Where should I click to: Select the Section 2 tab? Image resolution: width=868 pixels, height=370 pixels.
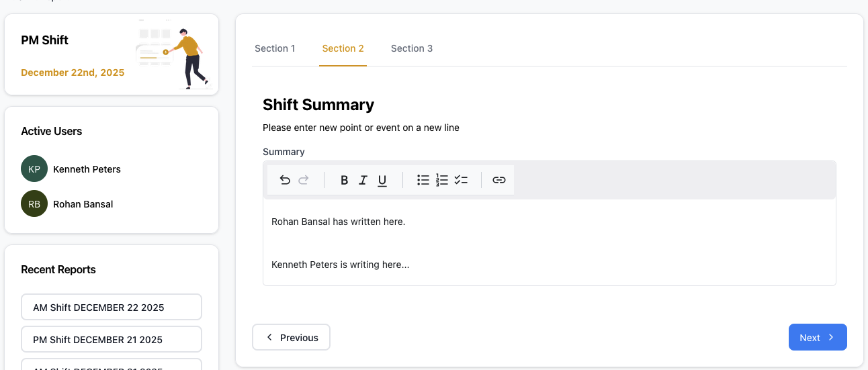(x=343, y=48)
